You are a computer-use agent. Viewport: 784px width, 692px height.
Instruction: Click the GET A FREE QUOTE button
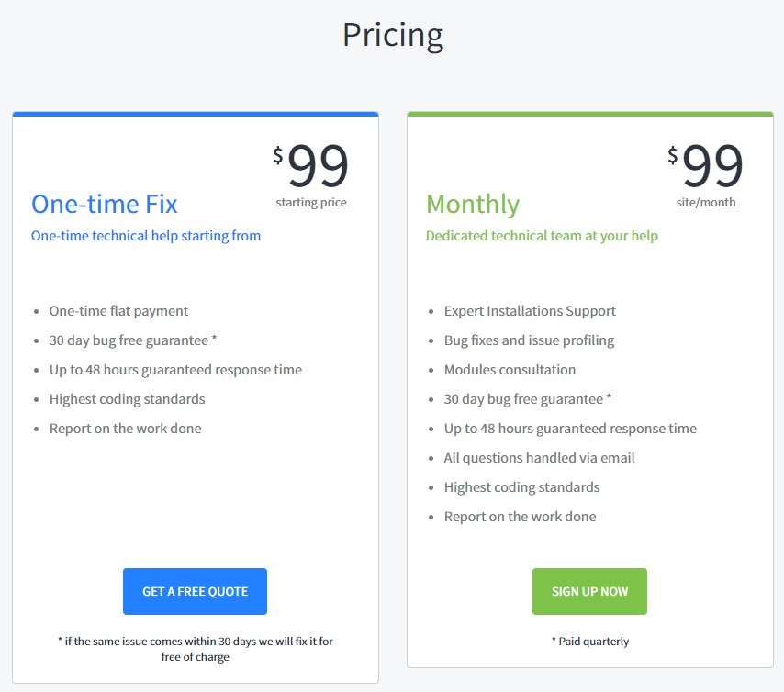(195, 591)
